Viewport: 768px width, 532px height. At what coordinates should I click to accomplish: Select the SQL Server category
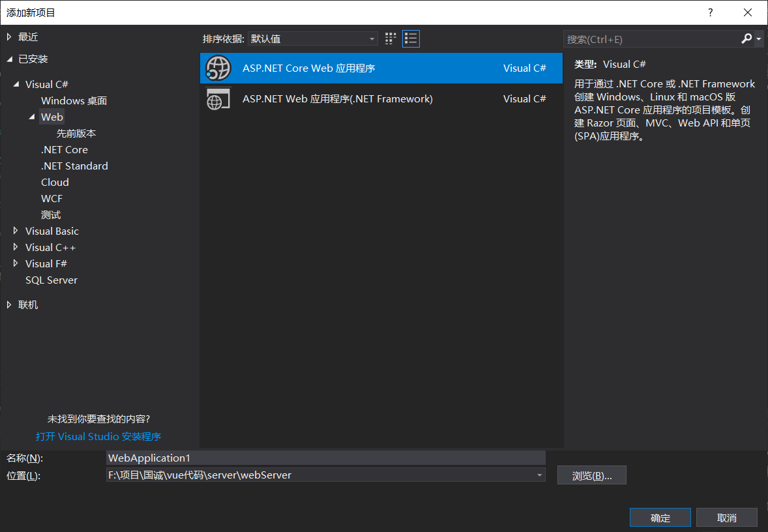click(x=52, y=280)
